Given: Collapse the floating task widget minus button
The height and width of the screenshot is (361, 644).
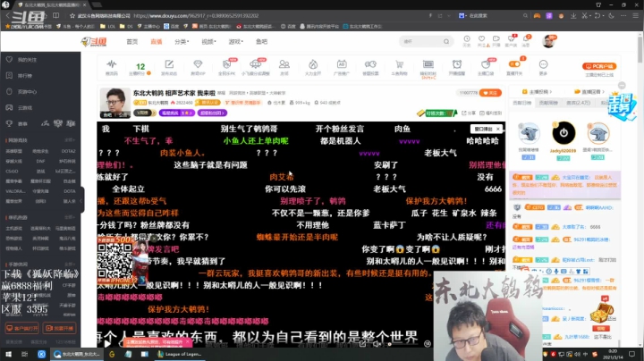Looking at the screenshot, I should point(622,85).
